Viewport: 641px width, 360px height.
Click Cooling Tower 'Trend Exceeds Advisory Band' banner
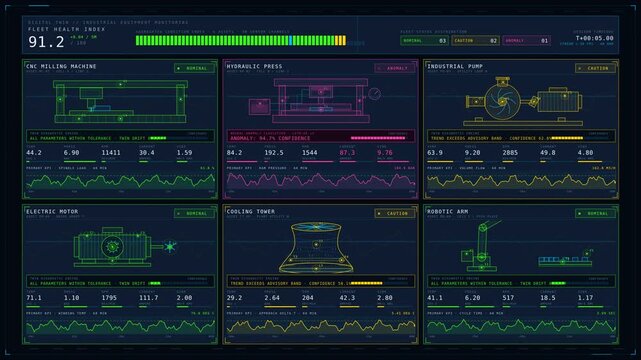(321, 281)
